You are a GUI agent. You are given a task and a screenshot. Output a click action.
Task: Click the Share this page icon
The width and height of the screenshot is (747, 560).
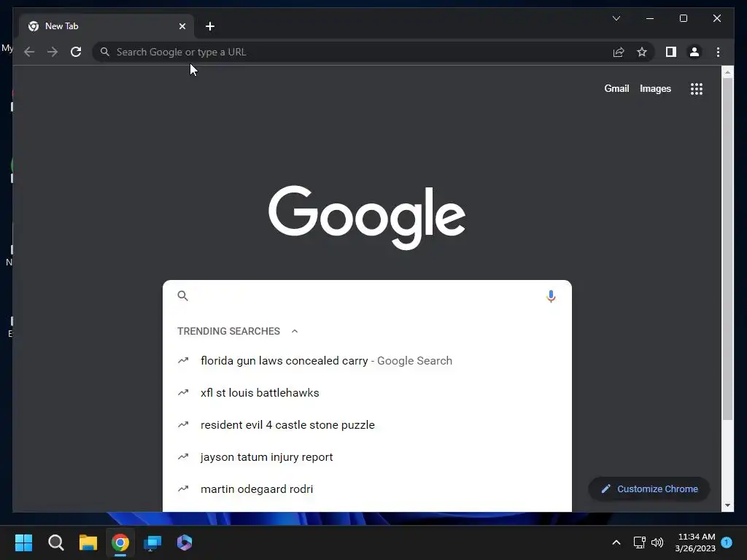pyautogui.click(x=619, y=52)
